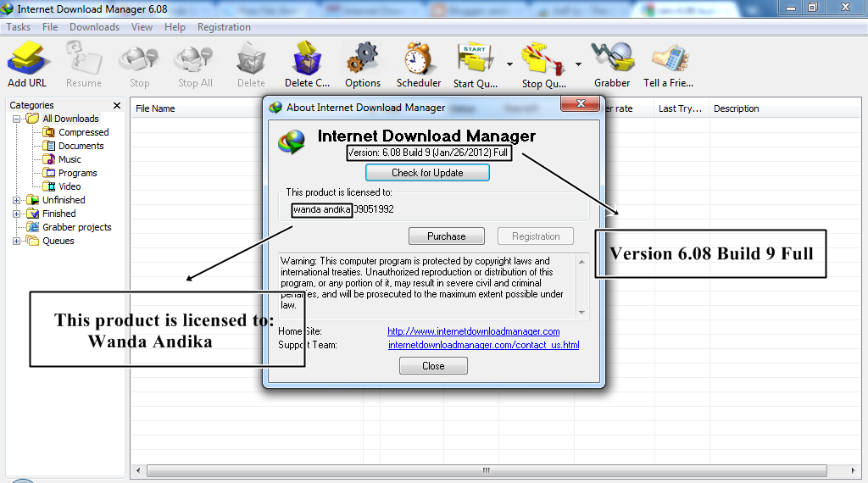
Task: Open the Tasks menu
Action: 19,27
